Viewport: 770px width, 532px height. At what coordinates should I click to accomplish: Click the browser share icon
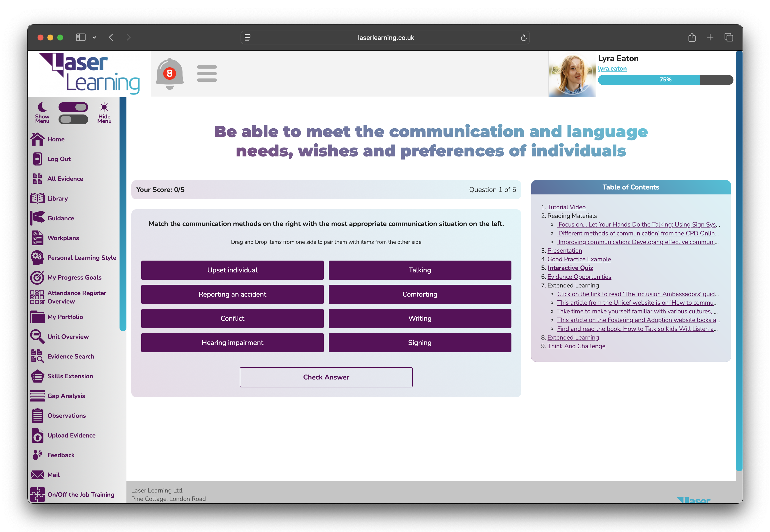point(692,37)
